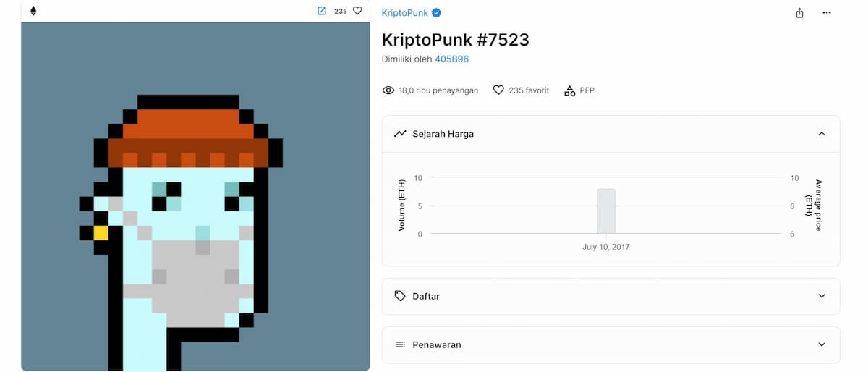Viewport: 868px width, 372px height.
Task: Click the Sejarah Harga header title
Action: (x=443, y=134)
